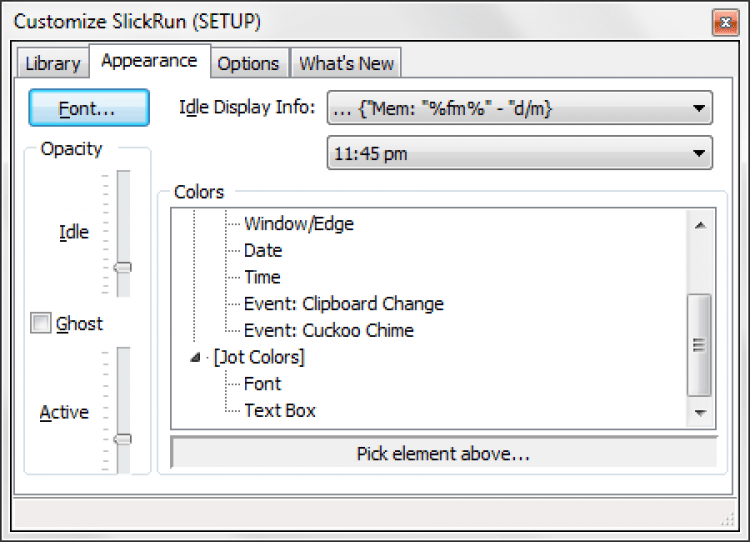This screenshot has width=750, height=542.
Task: Click the Pick element above... button
Action: point(443,454)
